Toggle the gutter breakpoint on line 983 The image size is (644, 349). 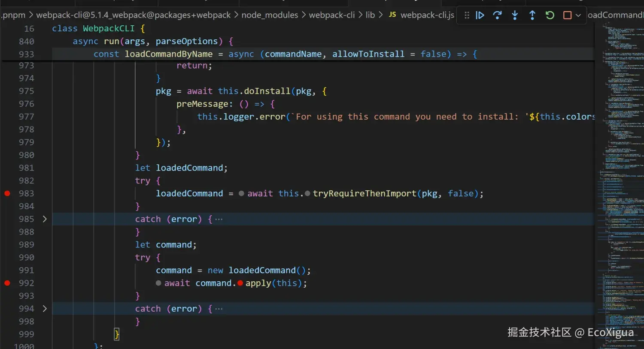(x=7, y=193)
